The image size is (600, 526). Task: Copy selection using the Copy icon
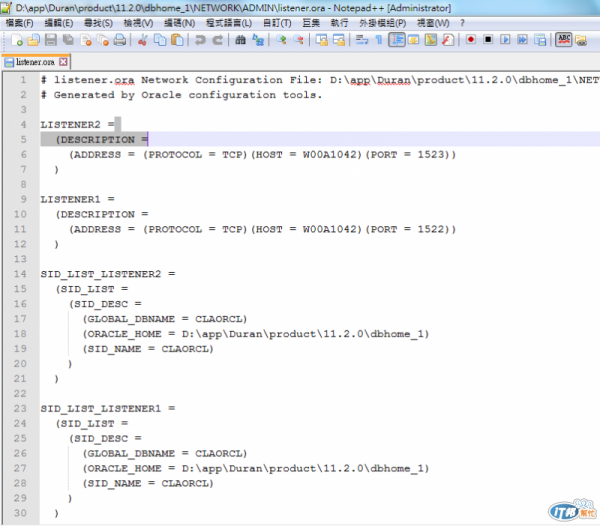pyautogui.click(x=160, y=40)
